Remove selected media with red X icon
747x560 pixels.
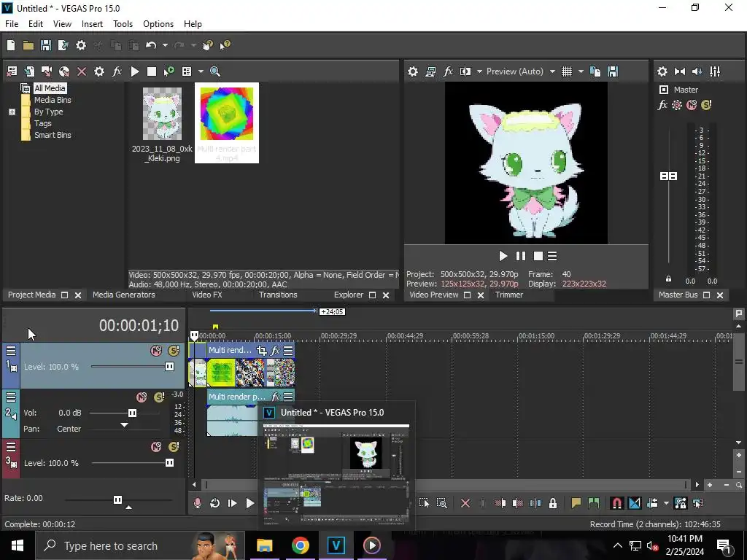(82, 71)
